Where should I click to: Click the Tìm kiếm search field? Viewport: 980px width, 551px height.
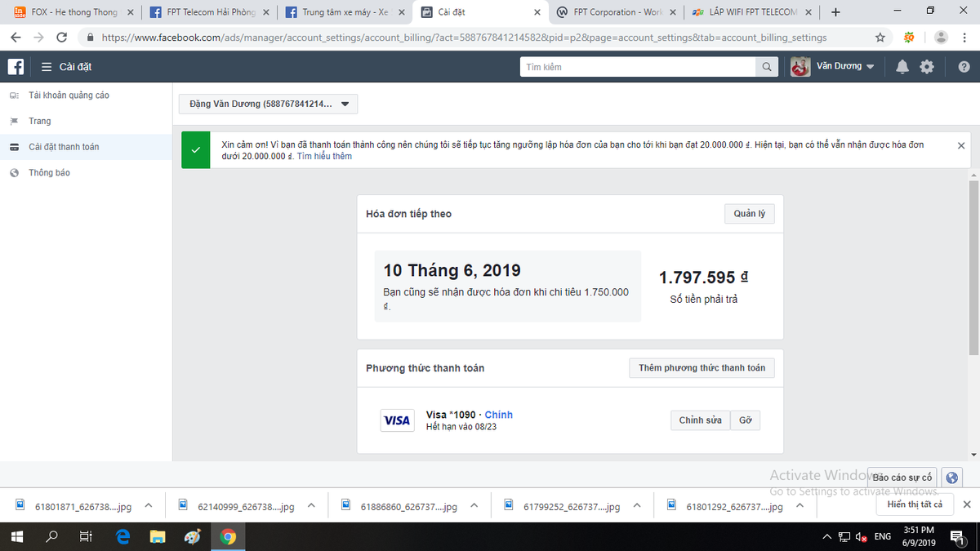[638, 67]
